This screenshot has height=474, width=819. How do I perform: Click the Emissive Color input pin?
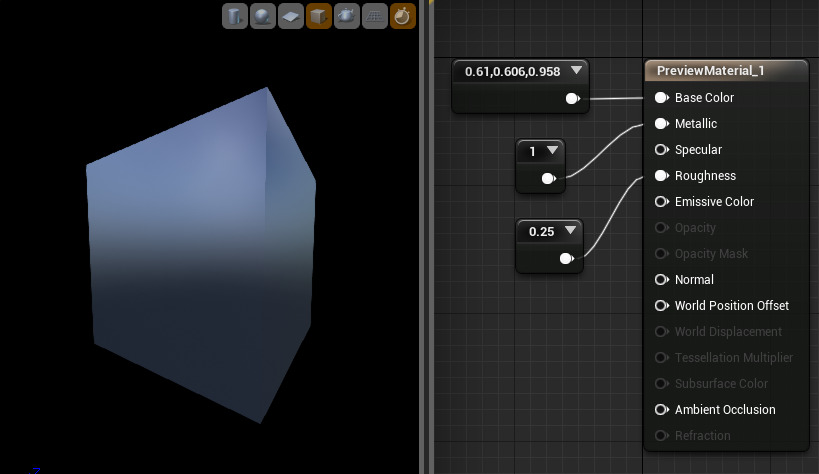[662, 202]
